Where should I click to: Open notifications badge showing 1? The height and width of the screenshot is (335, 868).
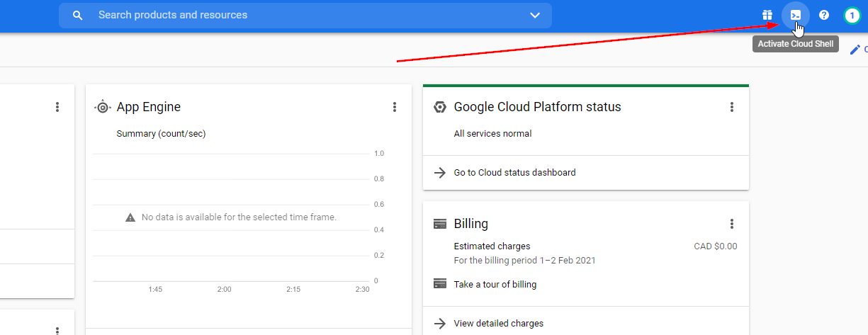click(x=852, y=15)
